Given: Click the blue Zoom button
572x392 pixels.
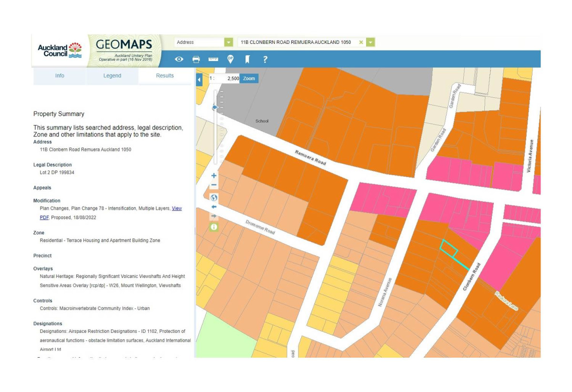Looking at the screenshot, I should (249, 79).
